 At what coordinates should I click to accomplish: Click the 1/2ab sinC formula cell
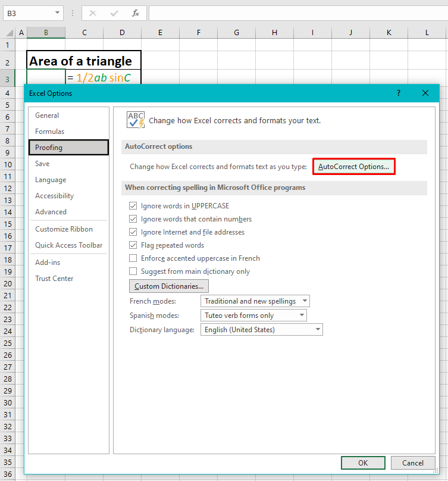(104, 77)
